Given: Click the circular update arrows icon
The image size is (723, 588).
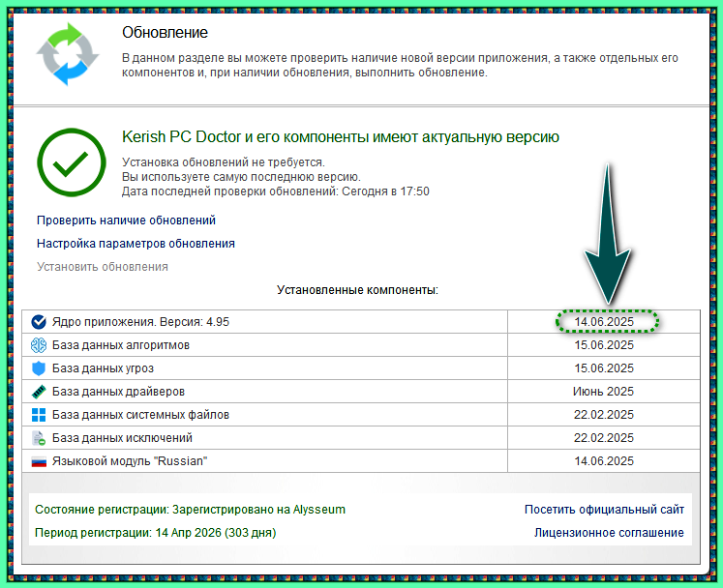Looking at the screenshot, I should point(68,54).
